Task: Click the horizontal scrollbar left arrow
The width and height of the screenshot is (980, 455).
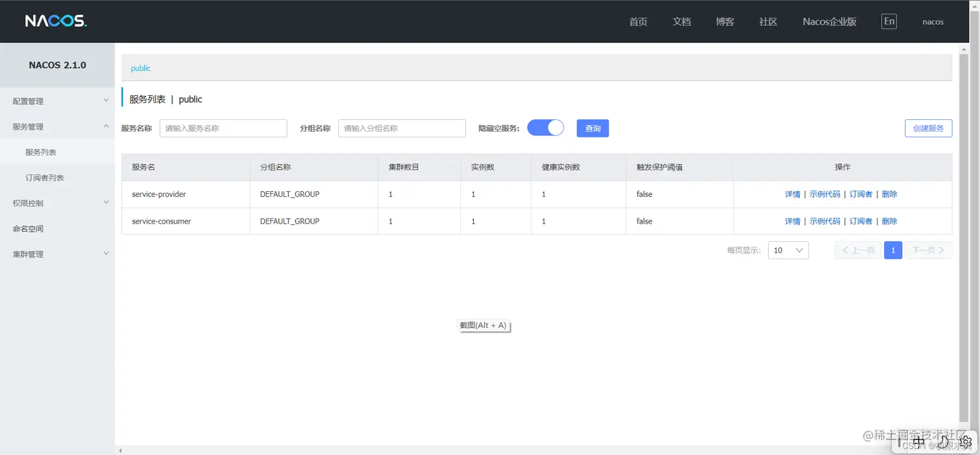Action: [x=119, y=450]
